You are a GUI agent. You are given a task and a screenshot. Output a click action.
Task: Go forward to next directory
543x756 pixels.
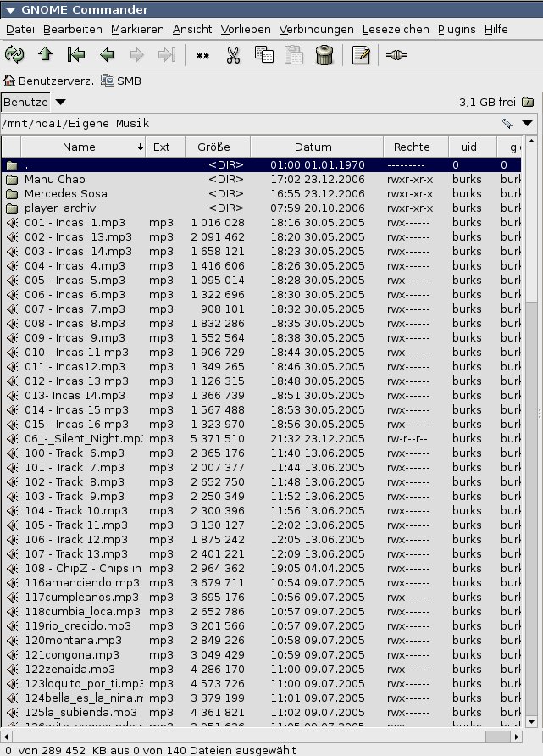point(137,55)
